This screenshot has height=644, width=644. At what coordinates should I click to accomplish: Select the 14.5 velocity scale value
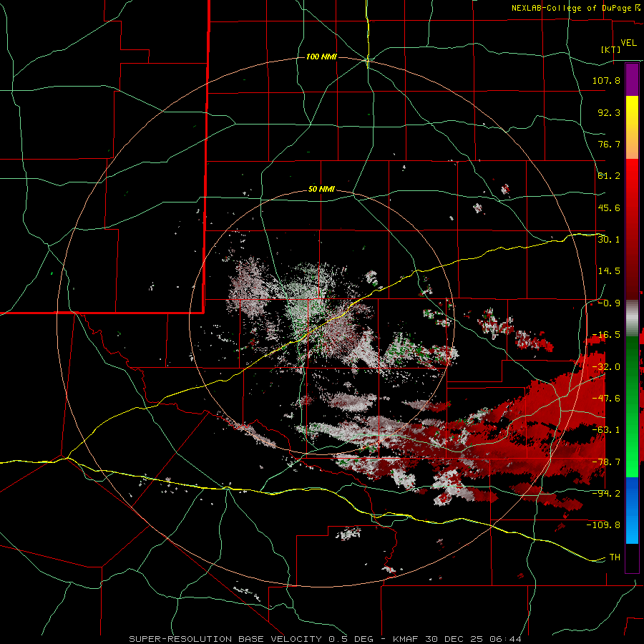click(x=609, y=271)
